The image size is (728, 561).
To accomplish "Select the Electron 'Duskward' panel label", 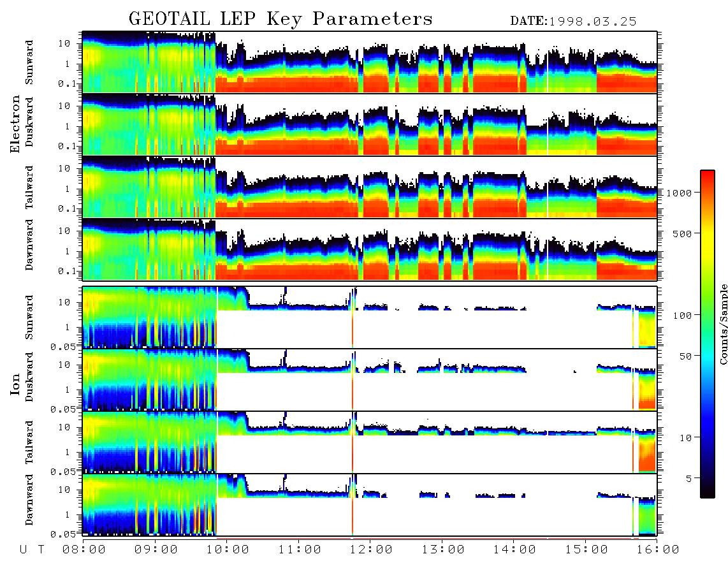I will [29, 122].
